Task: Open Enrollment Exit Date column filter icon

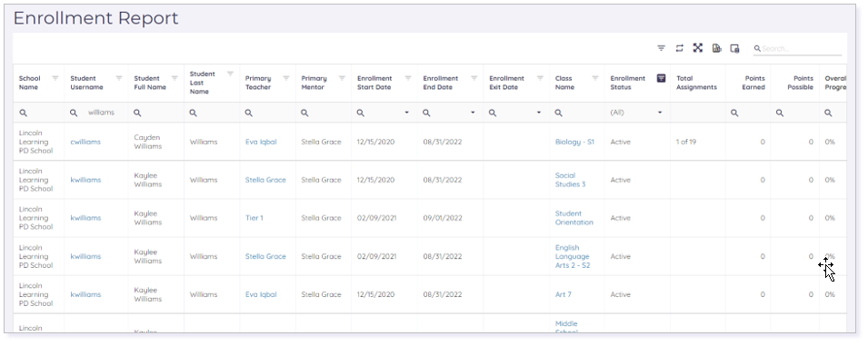Action: [540, 78]
